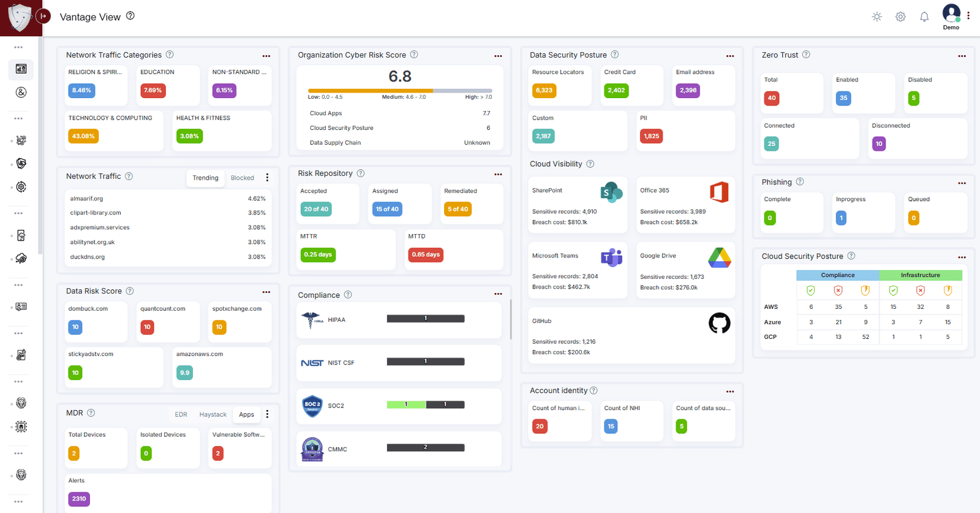
Task: Click the Compliance panel scrollbar
Action: click(510, 319)
